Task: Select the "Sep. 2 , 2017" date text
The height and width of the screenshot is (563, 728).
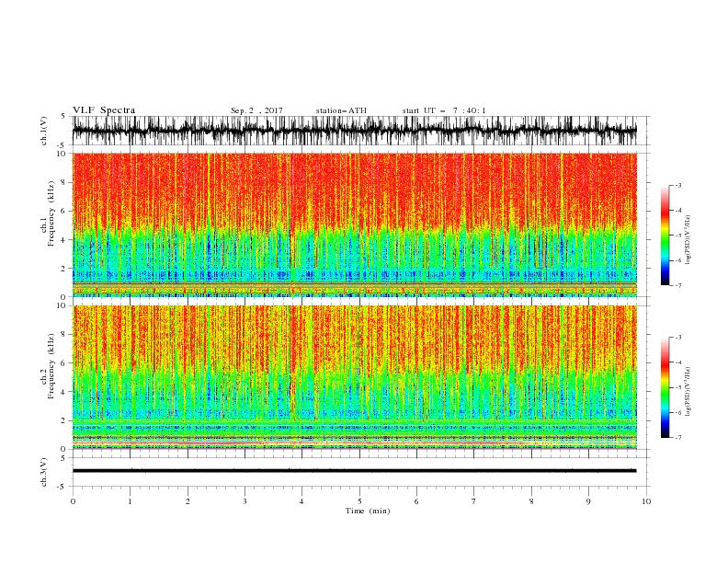Action: tap(256, 110)
